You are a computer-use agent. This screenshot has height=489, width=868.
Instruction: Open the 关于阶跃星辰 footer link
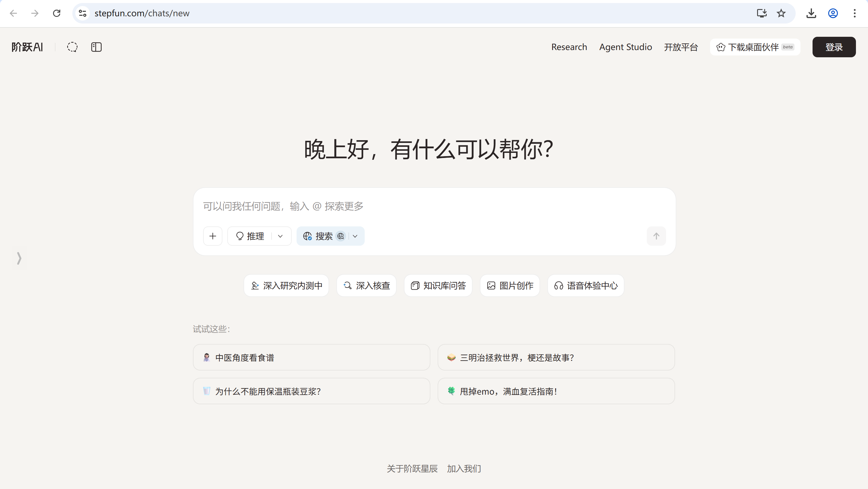pos(412,468)
